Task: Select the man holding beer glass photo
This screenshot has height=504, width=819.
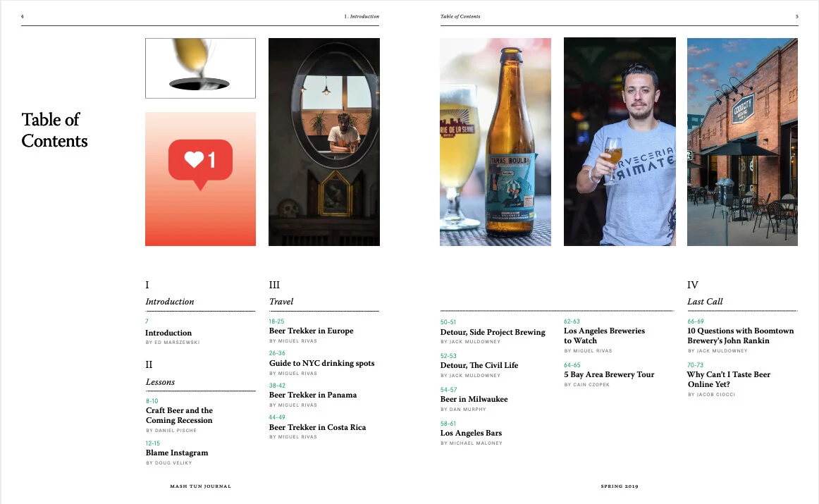Action: [x=620, y=142]
